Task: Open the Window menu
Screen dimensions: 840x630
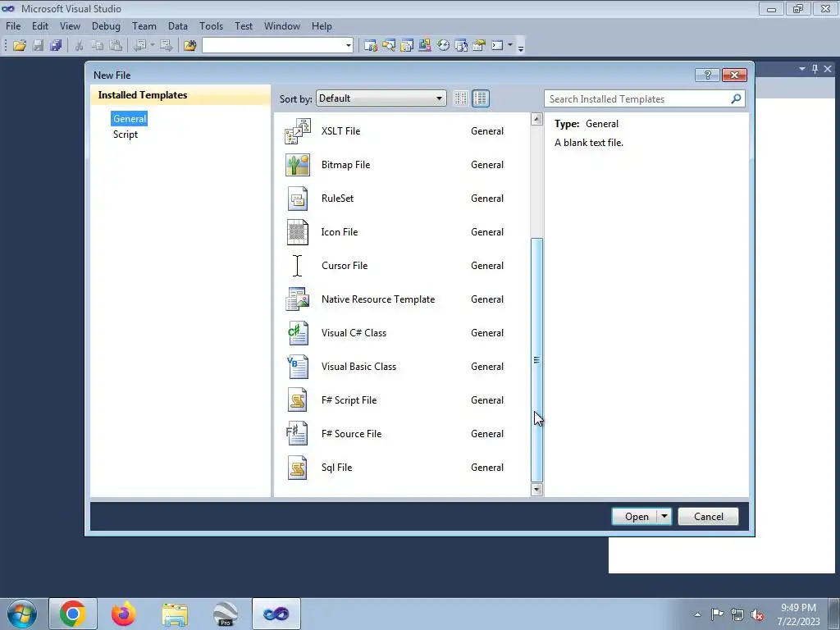Action: coord(282,26)
